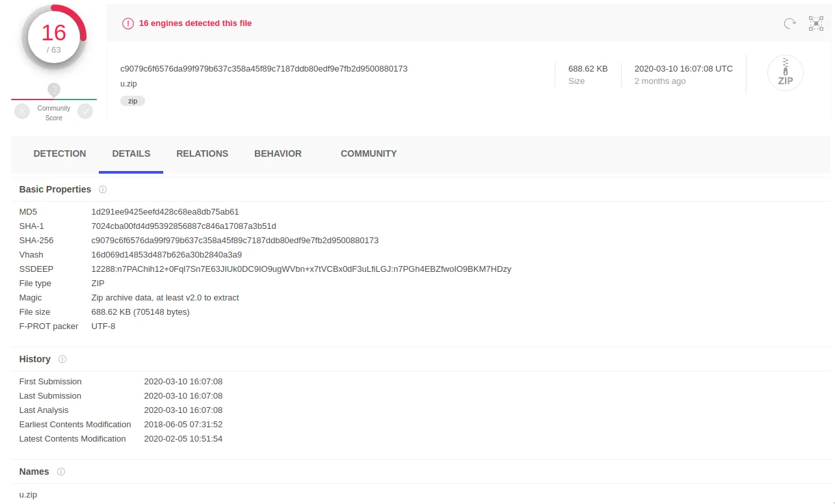Click the Magic Zip archive data value

(165, 298)
